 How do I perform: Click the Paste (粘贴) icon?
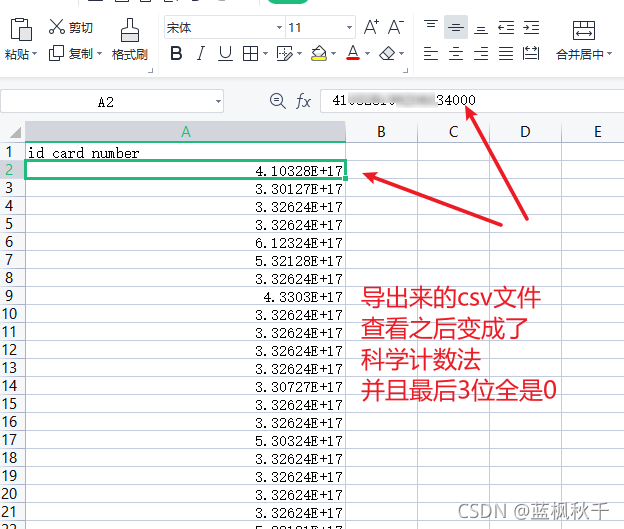21,29
